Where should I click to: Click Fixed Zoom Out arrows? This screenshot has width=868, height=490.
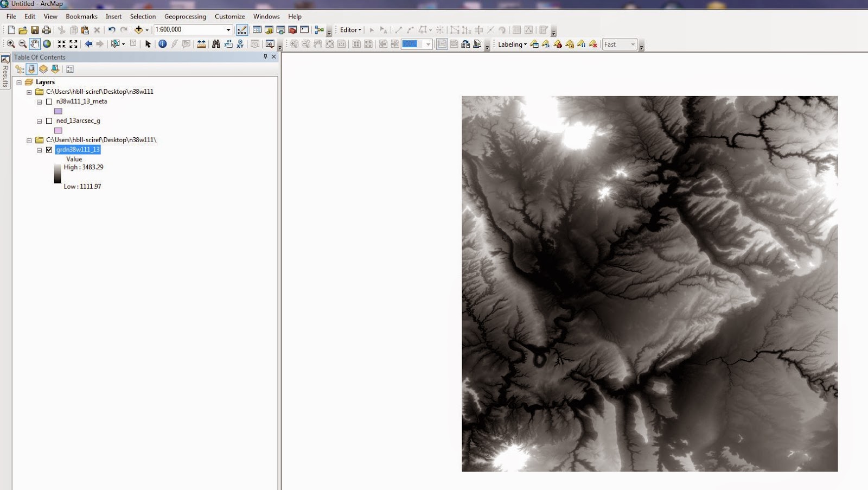coord(74,44)
